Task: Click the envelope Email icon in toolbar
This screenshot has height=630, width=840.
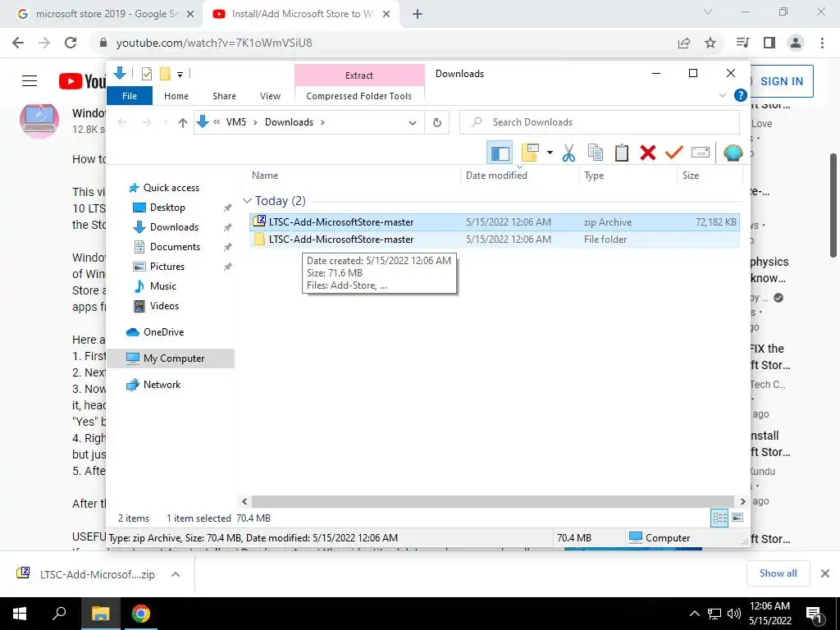Action: point(701,153)
